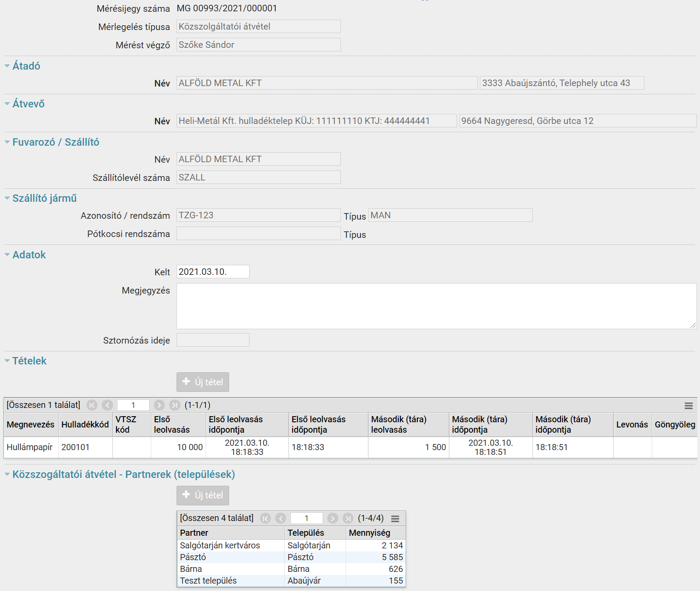Click the Abaújvár settlement cell
This screenshot has width=700, height=591.
pyautogui.click(x=315, y=581)
